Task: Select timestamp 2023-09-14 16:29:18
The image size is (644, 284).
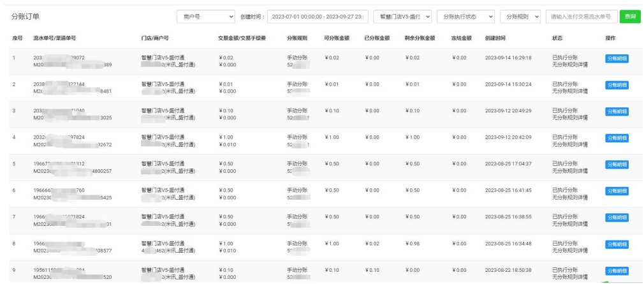Action: pyautogui.click(x=508, y=58)
